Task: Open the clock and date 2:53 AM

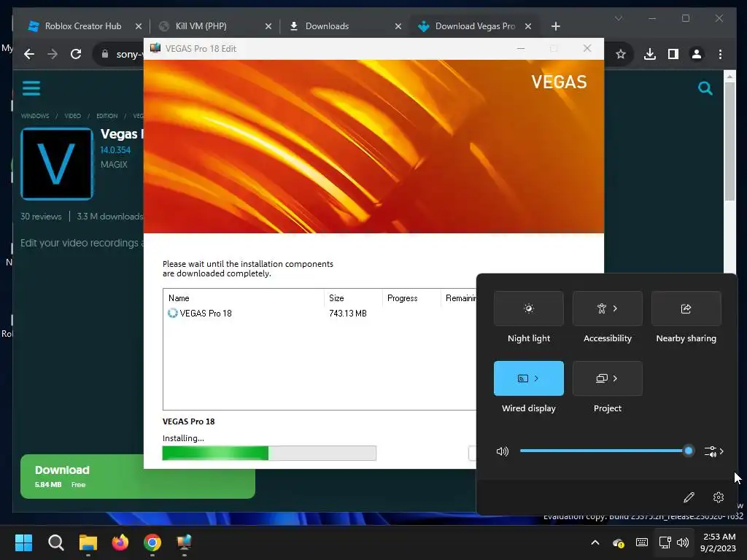Action: tap(719, 542)
